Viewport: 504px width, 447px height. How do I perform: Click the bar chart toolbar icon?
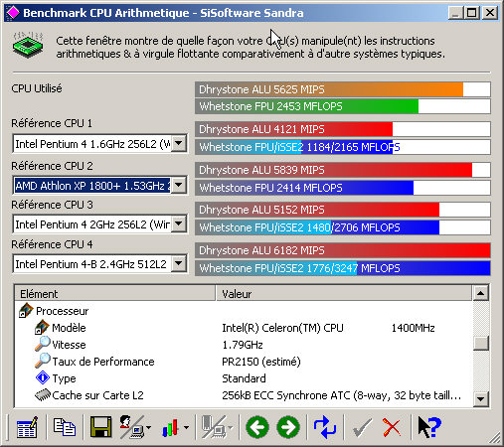(171, 427)
